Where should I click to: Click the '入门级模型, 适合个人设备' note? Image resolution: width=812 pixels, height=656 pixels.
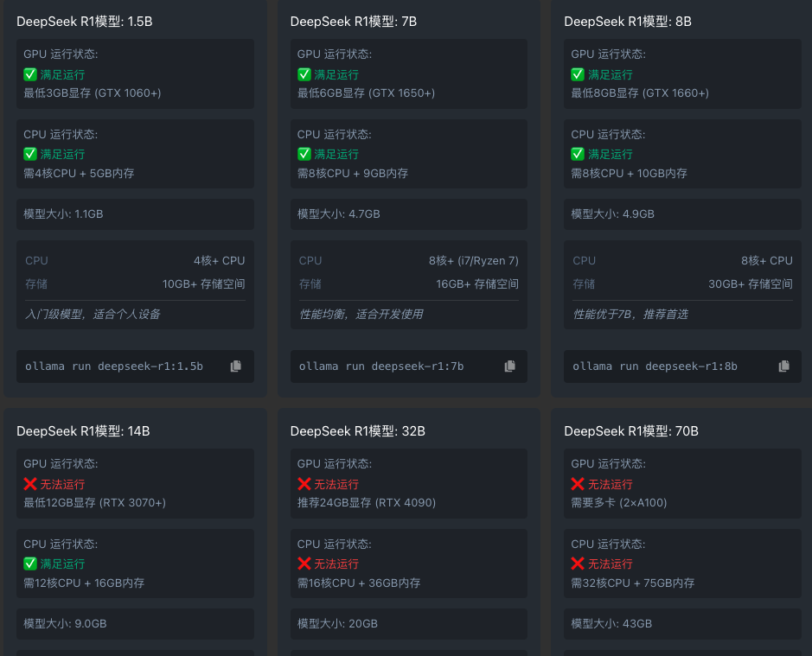pos(93,315)
